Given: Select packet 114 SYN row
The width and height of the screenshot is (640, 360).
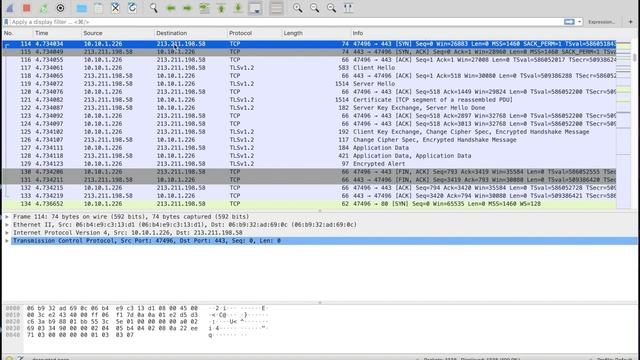Looking at the screenshot, I should [x=309, y=44].
